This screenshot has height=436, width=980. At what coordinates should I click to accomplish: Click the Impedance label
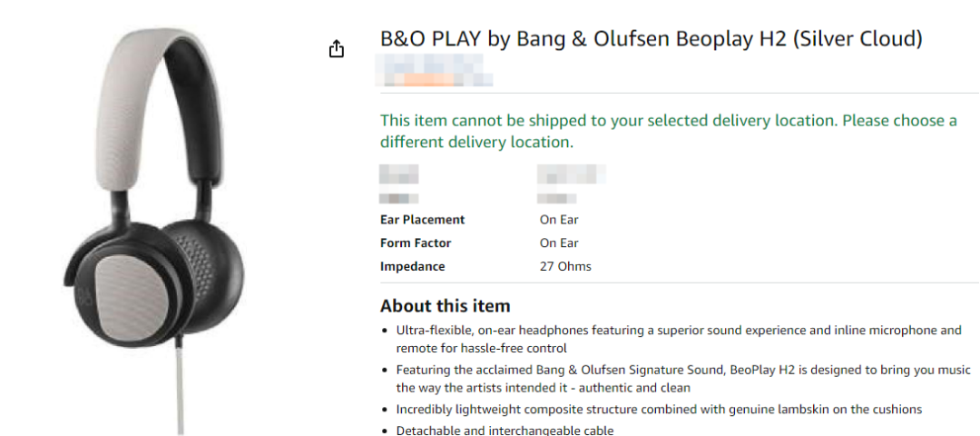tap(412, 267)
